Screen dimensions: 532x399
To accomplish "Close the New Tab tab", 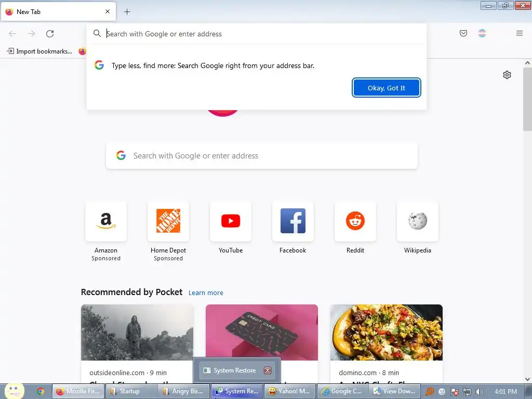I will tap(108, 11).
